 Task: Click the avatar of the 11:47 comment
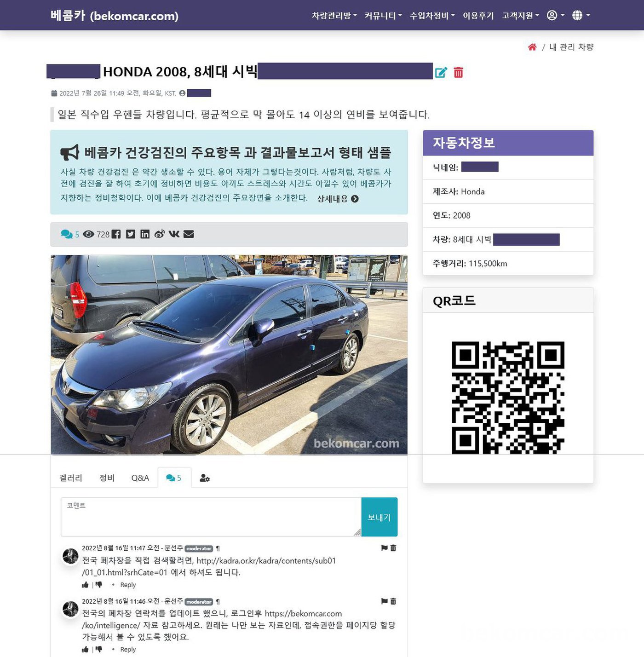[x=70, y=556]
